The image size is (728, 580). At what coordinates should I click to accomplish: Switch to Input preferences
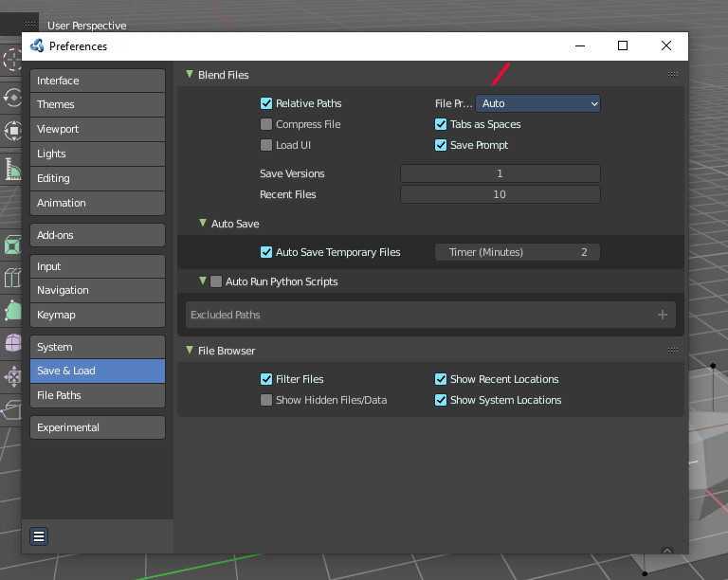(98, 266)
